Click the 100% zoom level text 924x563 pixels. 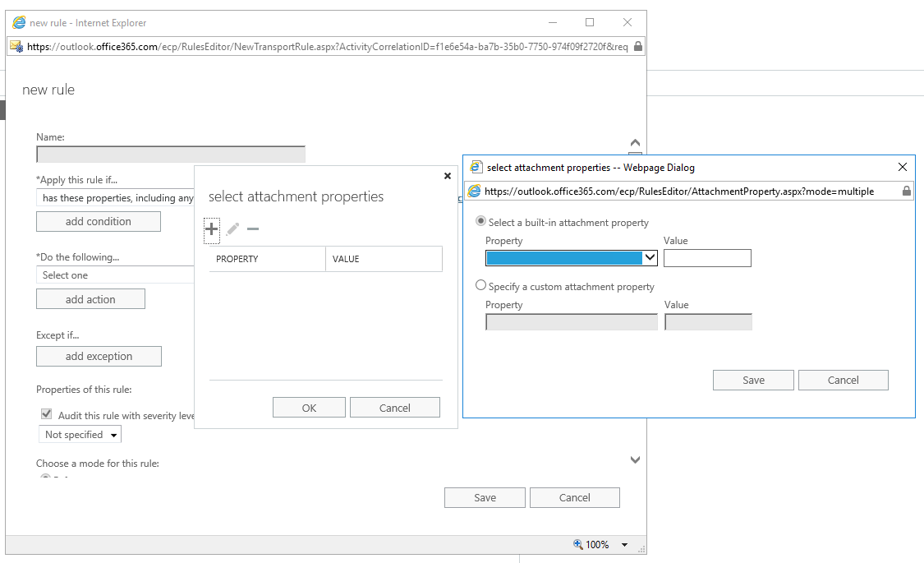click(597, 545)
